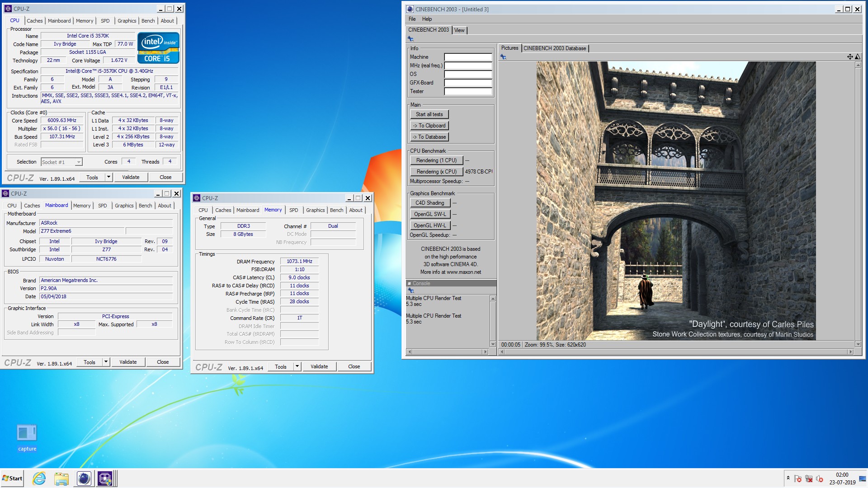
Task: Click the Tester input field
Action: pyautogui.click(x=468, y=91)
